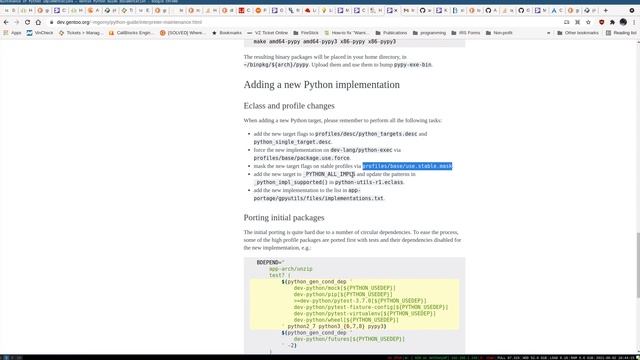Click the python_single_target.desc code text
Image resolution: width=640 pixels, height=360 pixels.
[292, 142]
